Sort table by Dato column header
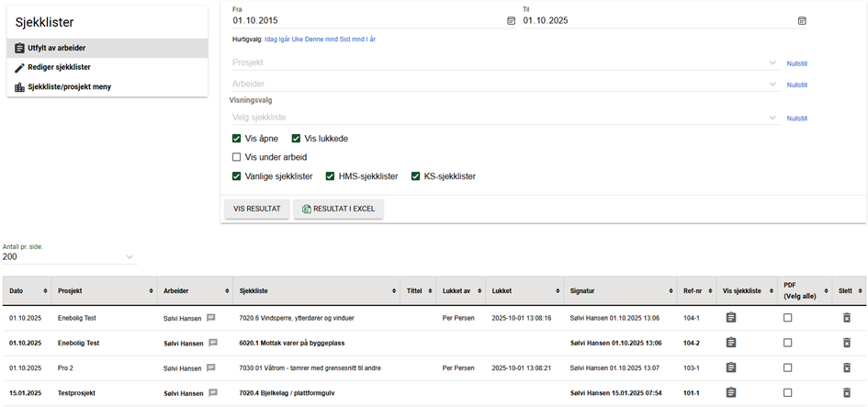 tap(26, 291)
